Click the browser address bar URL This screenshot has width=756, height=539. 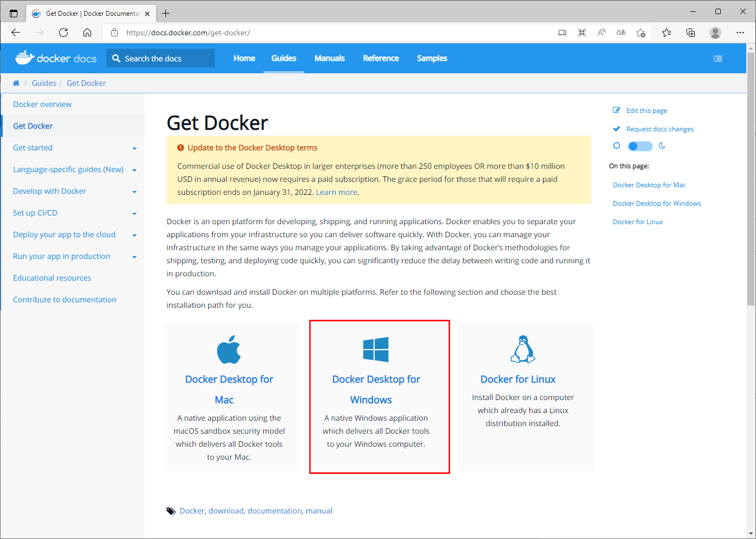click(188, 33)
